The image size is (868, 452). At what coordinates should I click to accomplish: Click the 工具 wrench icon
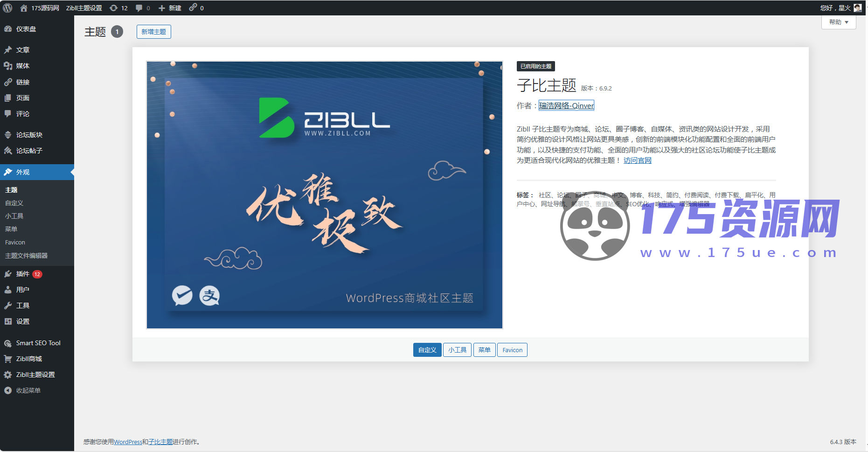[8, 306]
